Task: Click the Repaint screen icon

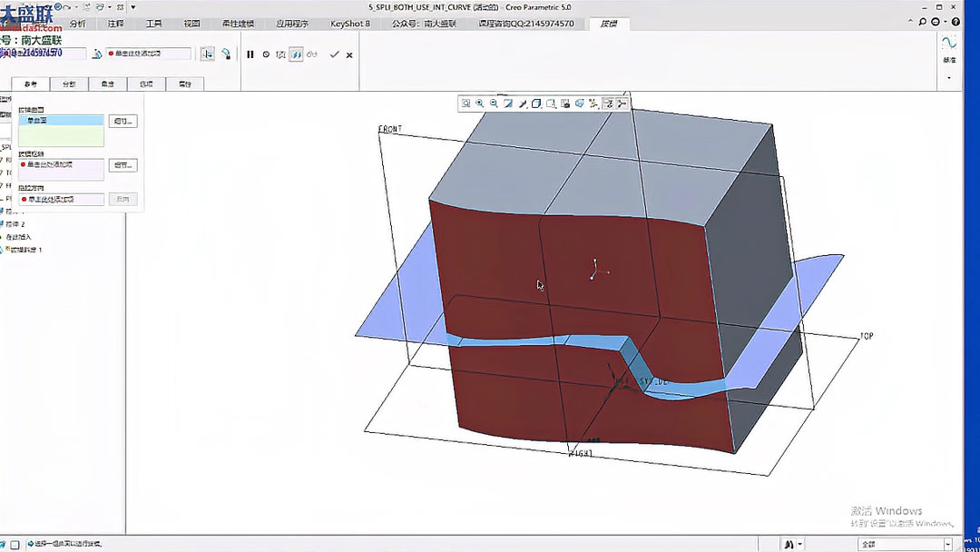Action: tap(508, 103)
